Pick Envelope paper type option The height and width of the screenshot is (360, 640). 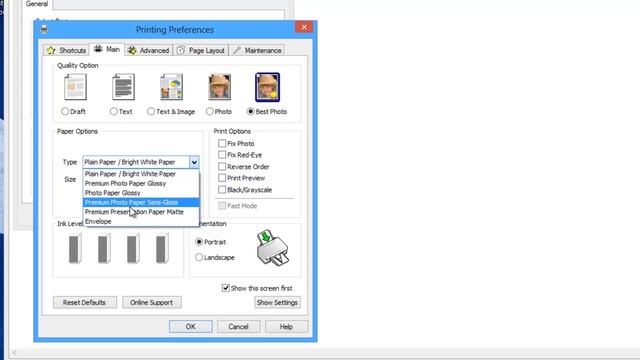141,221
